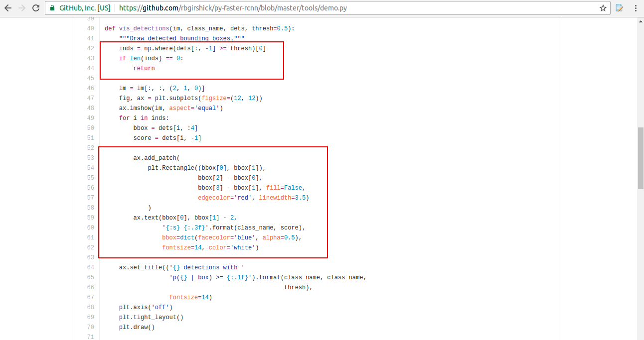644x340 pixels.
Task: Select line number 53
Action: pyautogui.click(x=90, y=158)
